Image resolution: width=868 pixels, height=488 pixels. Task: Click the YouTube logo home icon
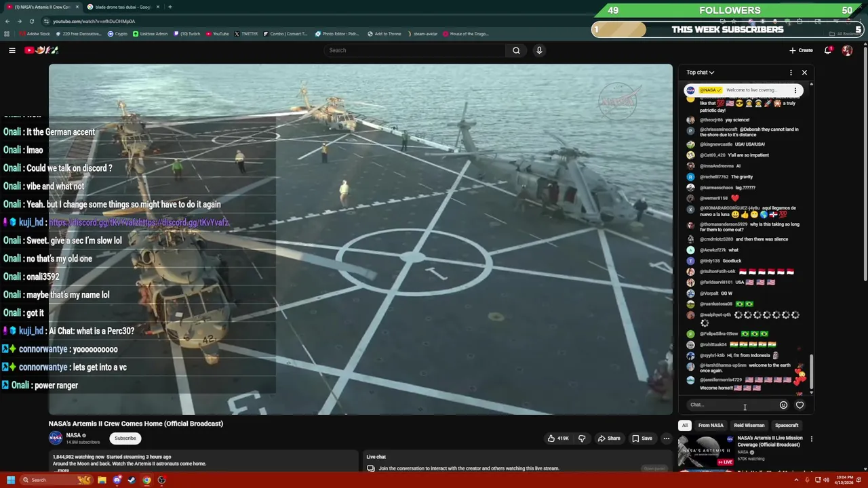[41, 50]
